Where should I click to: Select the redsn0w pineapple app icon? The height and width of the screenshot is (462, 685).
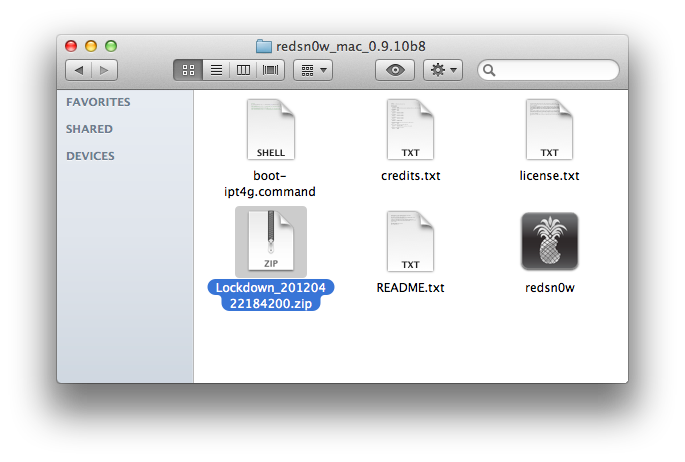[550, 241]
